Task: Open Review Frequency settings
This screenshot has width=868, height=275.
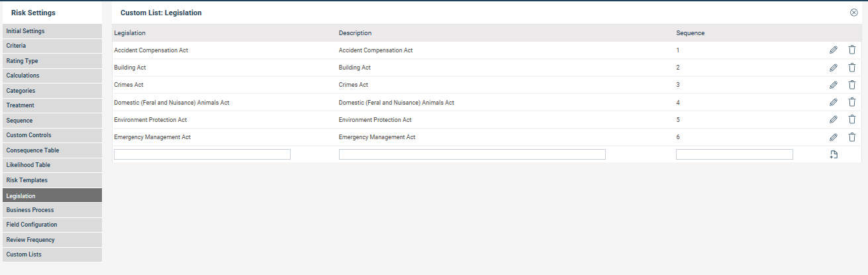Action: point(52,240)
